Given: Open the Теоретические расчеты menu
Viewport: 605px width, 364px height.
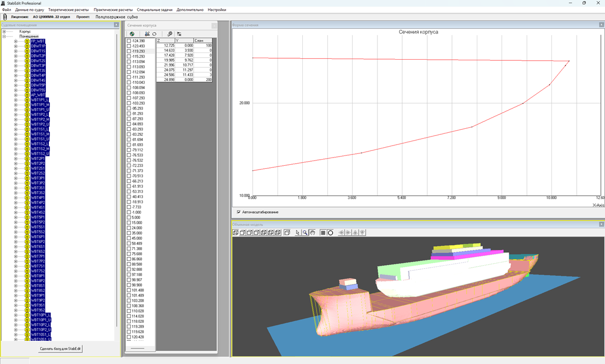Looking at the screenshot, I should coord(68,10).
